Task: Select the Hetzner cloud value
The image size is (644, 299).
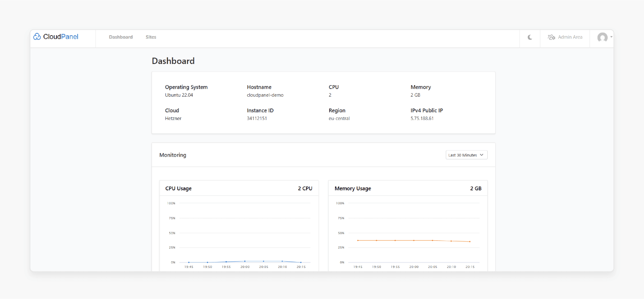Action: coord(173,119)
